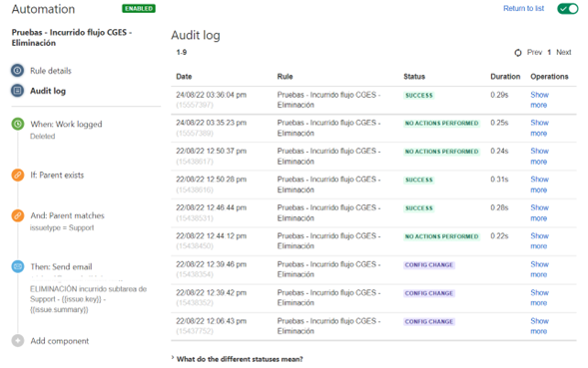Image resolution: width=588 pixels, height=368 pixels.
Task: Show more for 22/08/22 12:50:37 pm entry
Action: (x=539, y=157)
